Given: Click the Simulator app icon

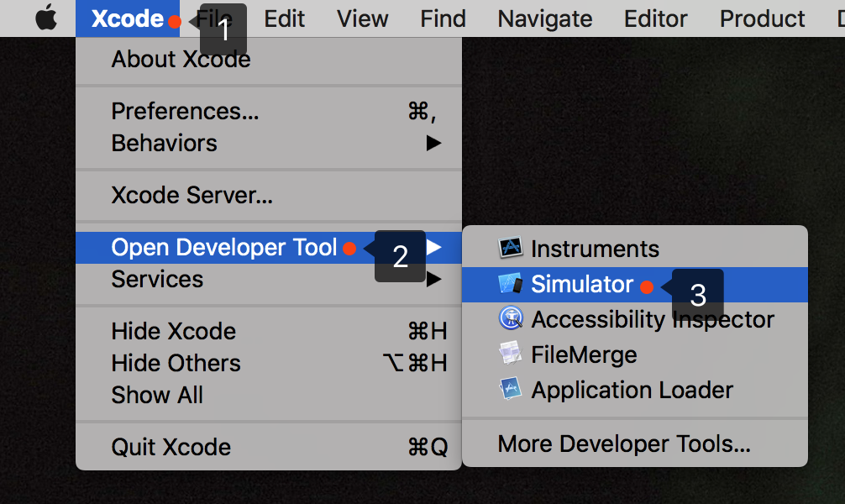Looking at the screenshot, I should [511, 285].
